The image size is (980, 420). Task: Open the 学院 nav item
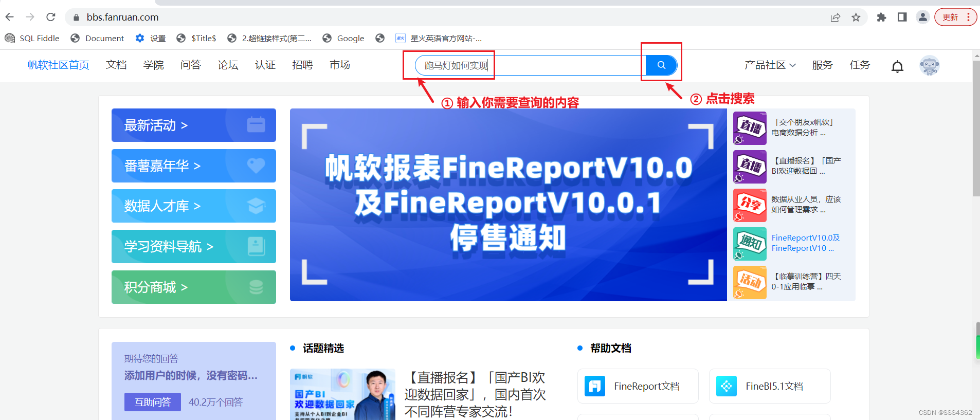click(153, 65)
